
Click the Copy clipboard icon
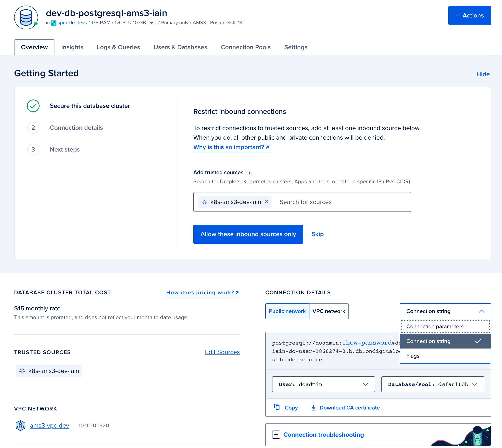(277, 407)
